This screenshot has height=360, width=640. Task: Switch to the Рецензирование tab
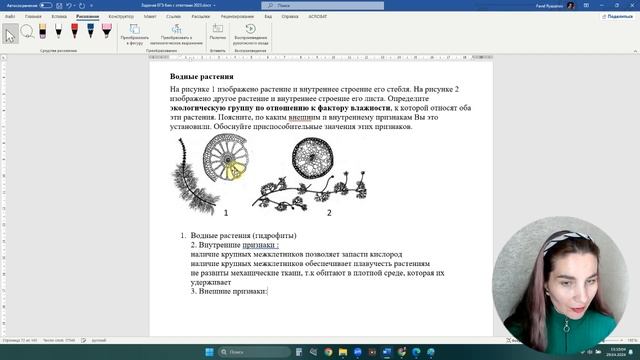coord(237,17)
